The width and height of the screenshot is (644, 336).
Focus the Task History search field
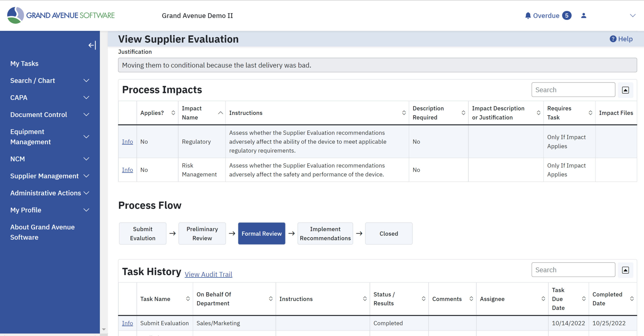(573, 270)
